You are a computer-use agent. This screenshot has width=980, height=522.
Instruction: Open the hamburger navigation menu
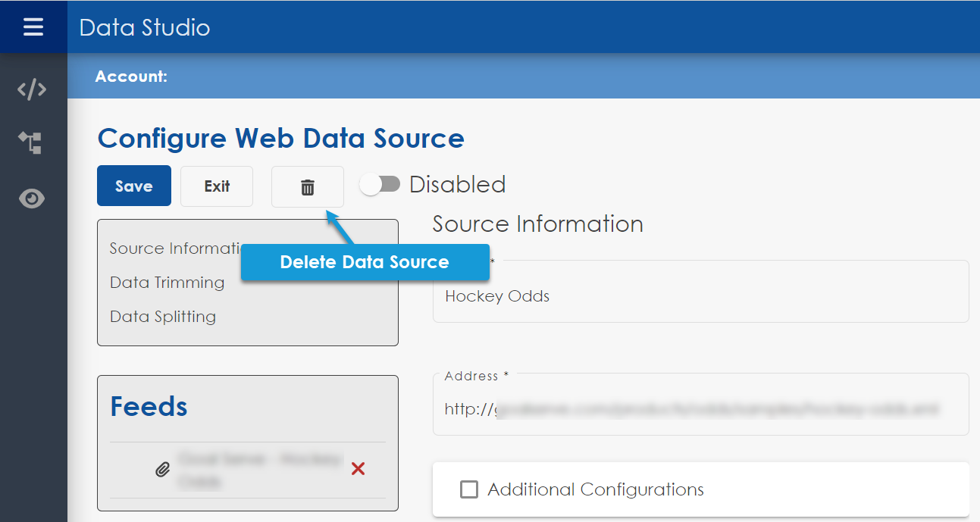point(33,27)
